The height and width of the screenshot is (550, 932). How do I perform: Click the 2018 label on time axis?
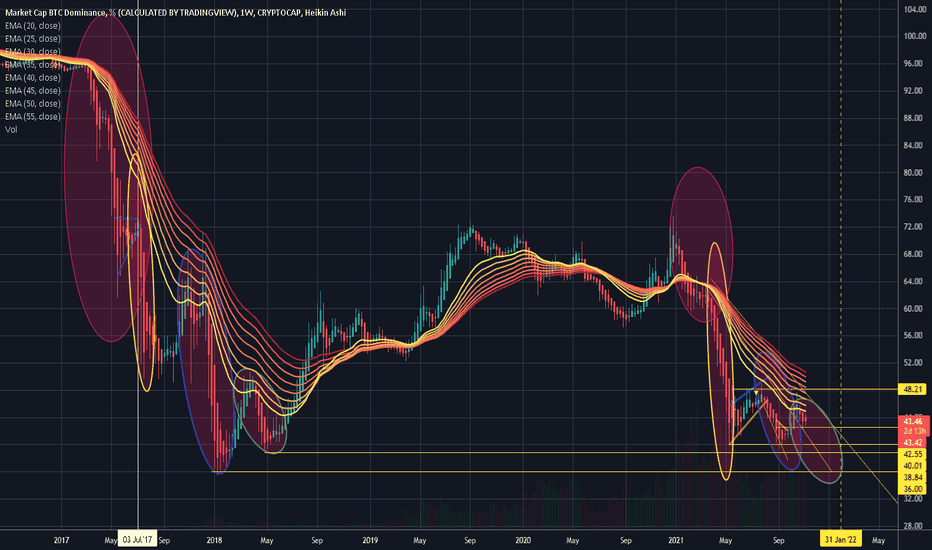[x=215, y=540]
